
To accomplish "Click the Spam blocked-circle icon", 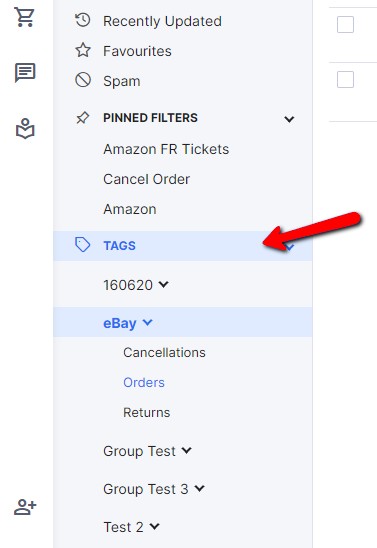I will (83, 80).
